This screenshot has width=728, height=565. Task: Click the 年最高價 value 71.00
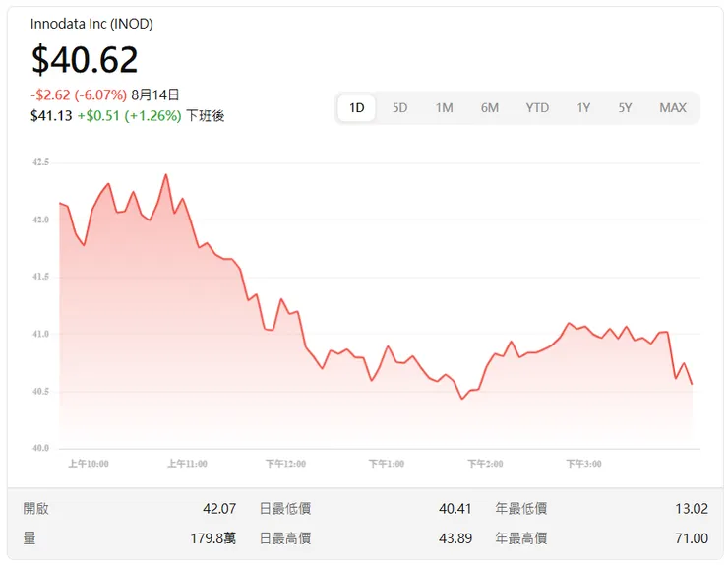[692, 538]
